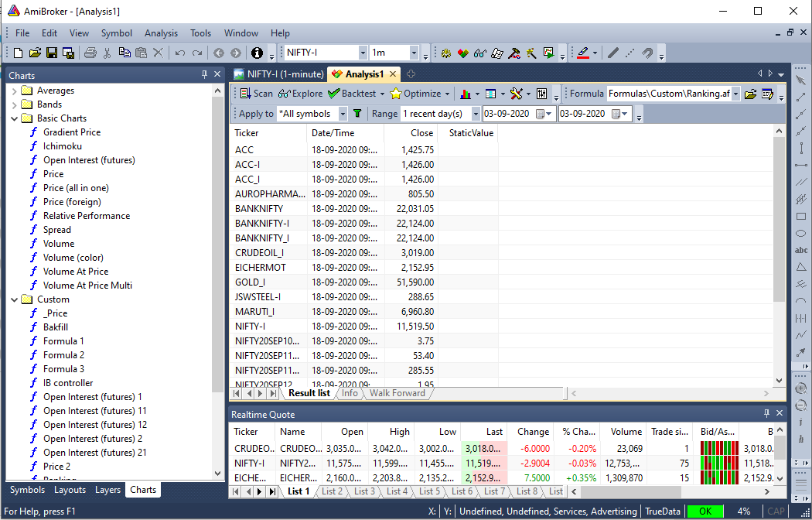Click the Optimize button
This screenshot has width=812, height=520.
tap(415, 94)
